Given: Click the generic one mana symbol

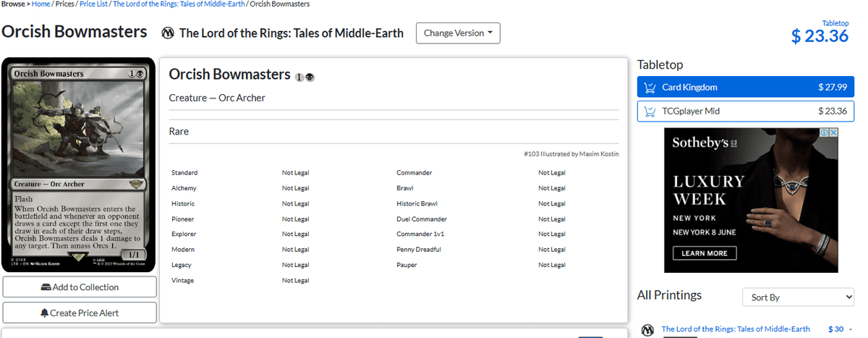Looking at the screenshot, I should (300, 77).
